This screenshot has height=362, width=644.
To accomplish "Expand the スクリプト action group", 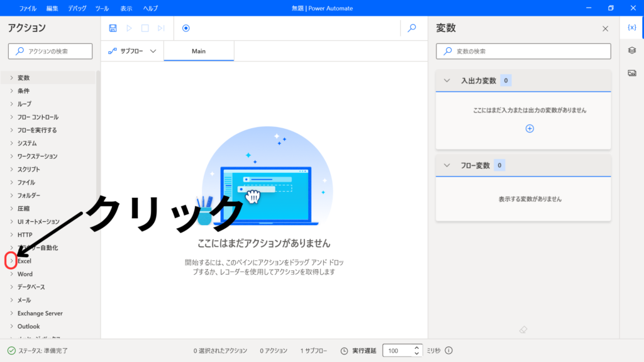I will tap(11, 169).
